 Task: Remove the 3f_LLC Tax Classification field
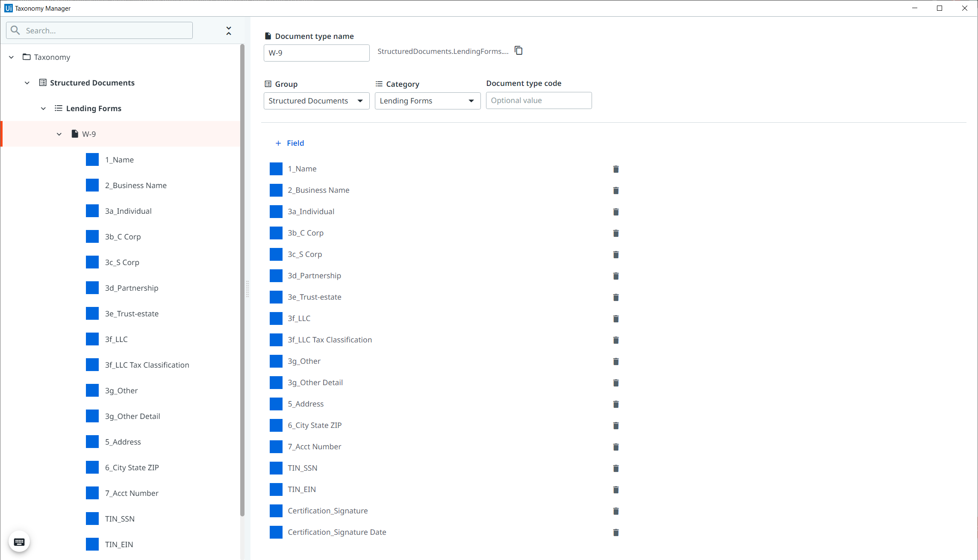(x=616, y=340)
